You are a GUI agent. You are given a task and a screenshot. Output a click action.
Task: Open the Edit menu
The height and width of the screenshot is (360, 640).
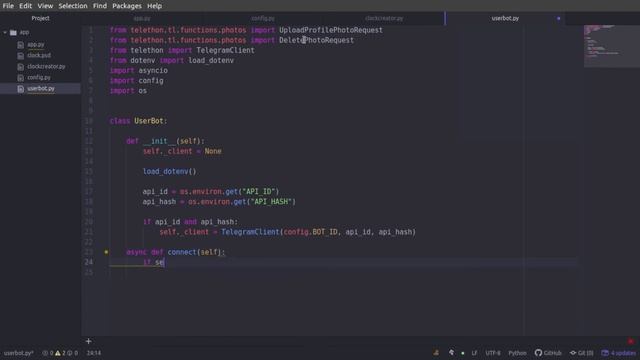point(25,6)
